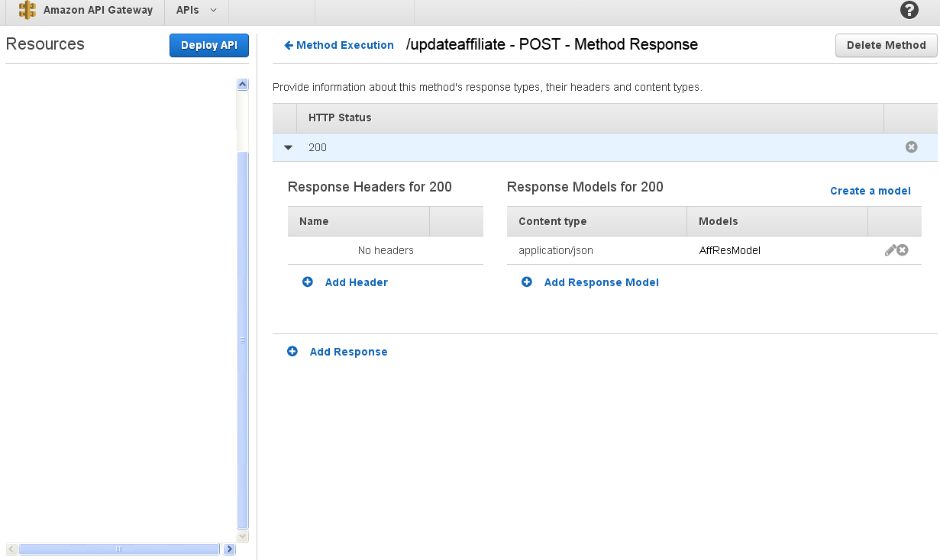Open the help question mark icon
The image size is (940, 560).
(909, 10)
